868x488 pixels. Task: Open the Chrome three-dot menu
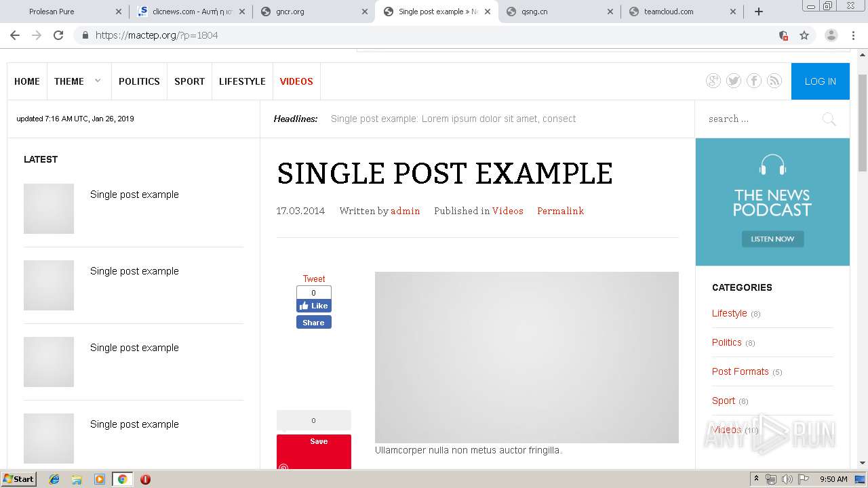(852, 35)
